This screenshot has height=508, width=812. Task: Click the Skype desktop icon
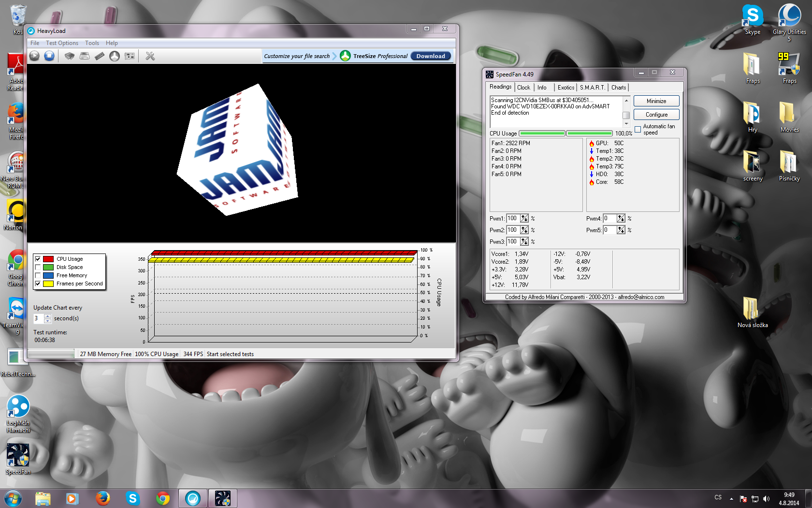click(753, 19)
